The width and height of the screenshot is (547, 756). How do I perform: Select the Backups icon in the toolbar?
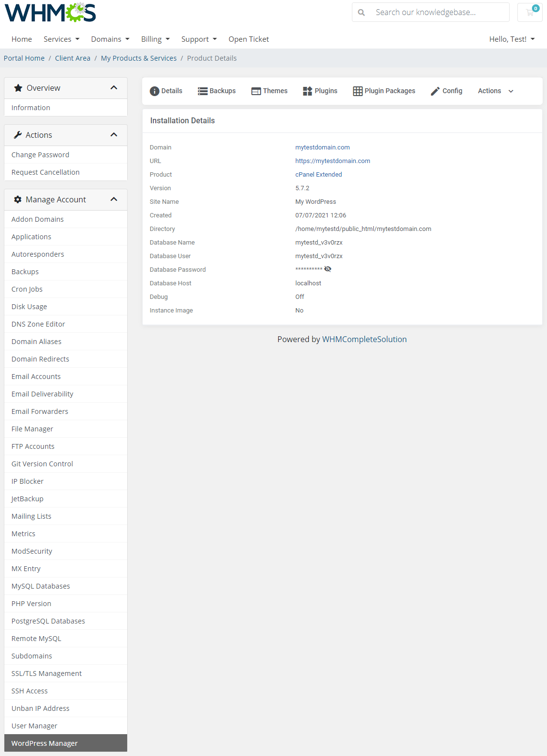pyautogui.click(x=203, y=91)
